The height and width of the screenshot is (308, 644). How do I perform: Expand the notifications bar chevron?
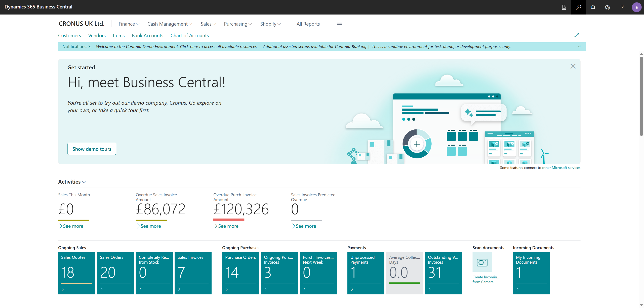click(579, 47)
